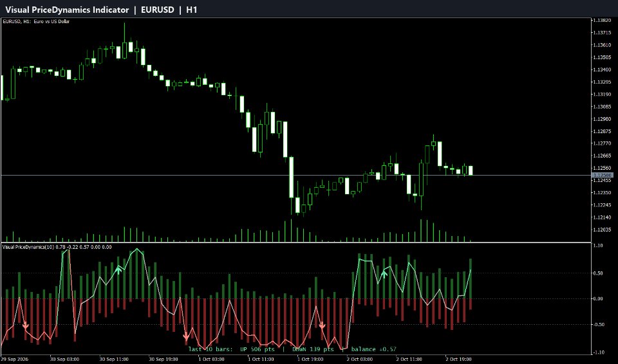Image resolution: width=618 pixels, height=364 pixels.
Task: Click indicator scale value 1.10
Action: click(x=598, y=246)
